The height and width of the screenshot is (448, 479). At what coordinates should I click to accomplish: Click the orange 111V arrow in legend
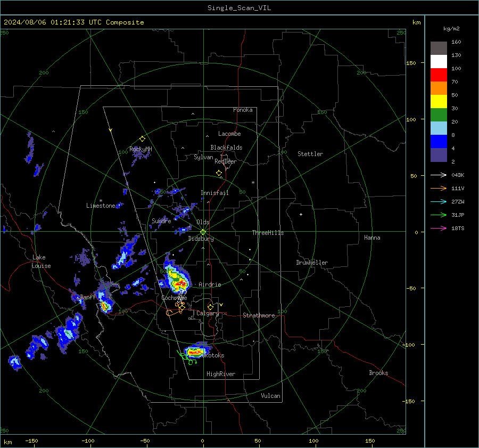(x=439, y=189)
